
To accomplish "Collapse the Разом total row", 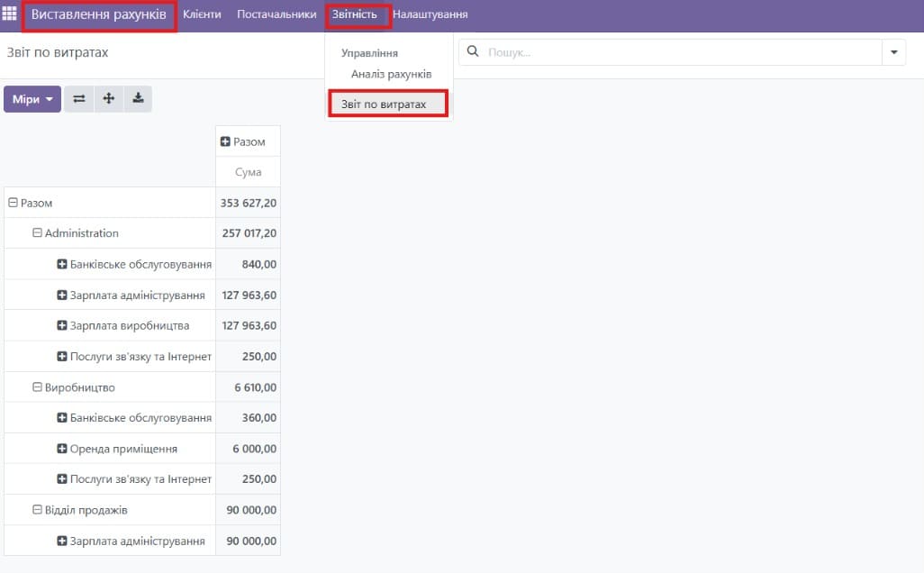I will pos(13,202).
